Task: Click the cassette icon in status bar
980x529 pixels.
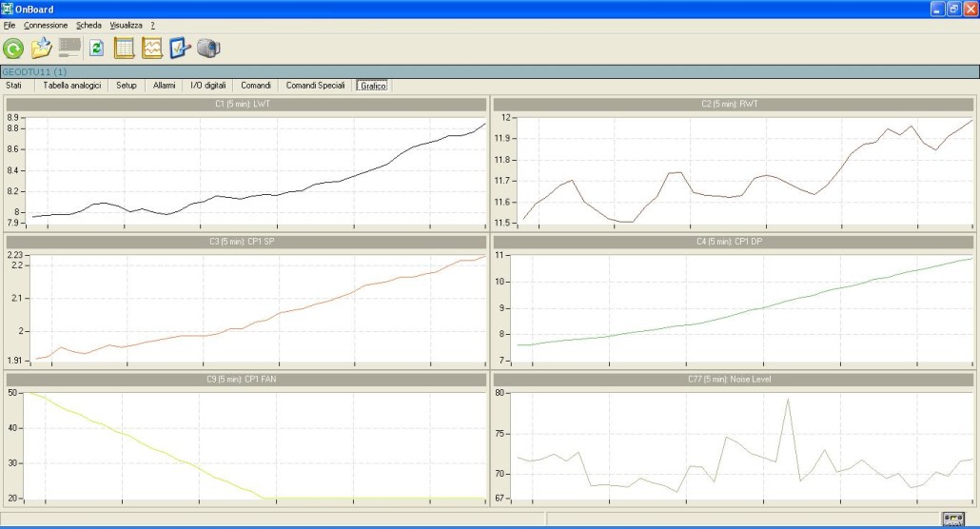Action: pos(952,519)
